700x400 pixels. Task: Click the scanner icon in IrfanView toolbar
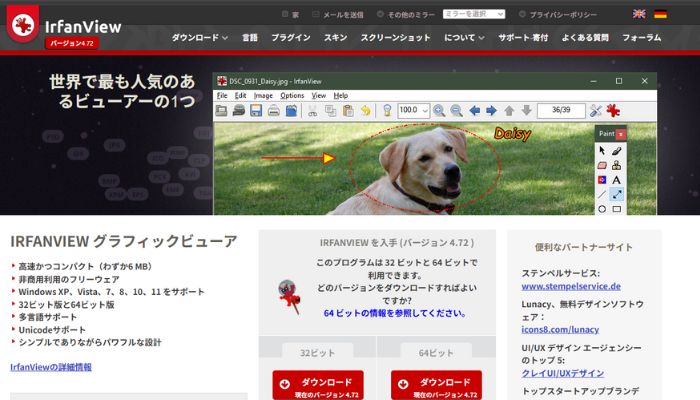coord(239,110)
